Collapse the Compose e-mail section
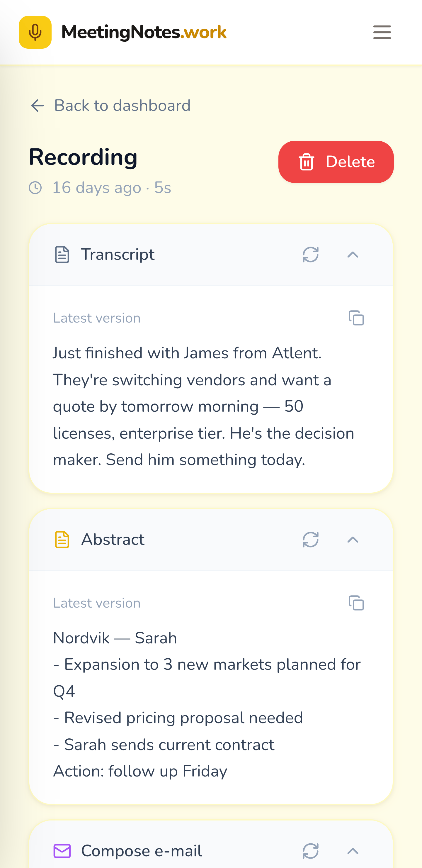The width and height of the screenshot is (422, 868). pos(353,850)
